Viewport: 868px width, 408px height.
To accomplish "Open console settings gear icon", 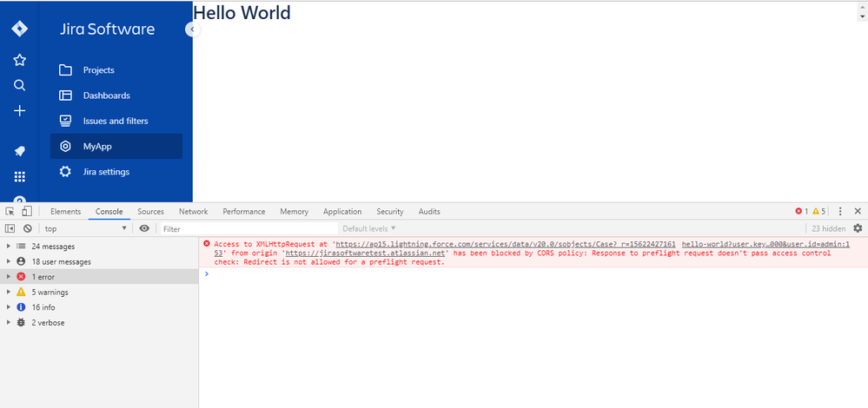I will [858, 228].
